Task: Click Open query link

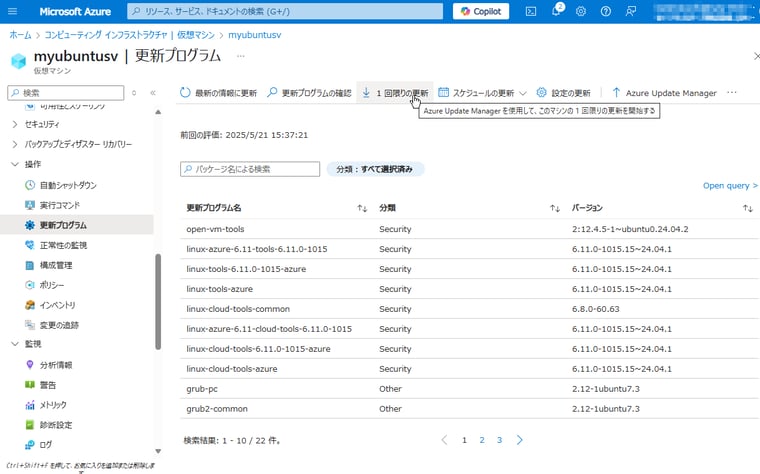Action: tap(730, 186)
